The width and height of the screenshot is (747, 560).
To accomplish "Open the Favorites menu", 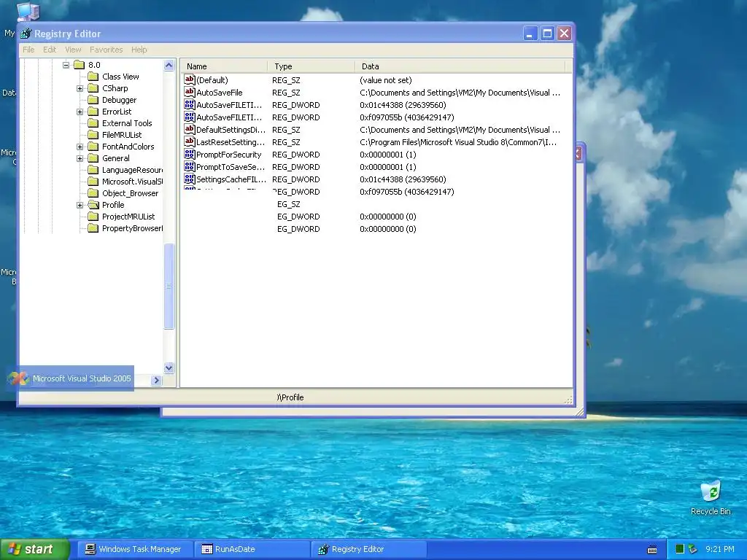I will click(107, 50).
